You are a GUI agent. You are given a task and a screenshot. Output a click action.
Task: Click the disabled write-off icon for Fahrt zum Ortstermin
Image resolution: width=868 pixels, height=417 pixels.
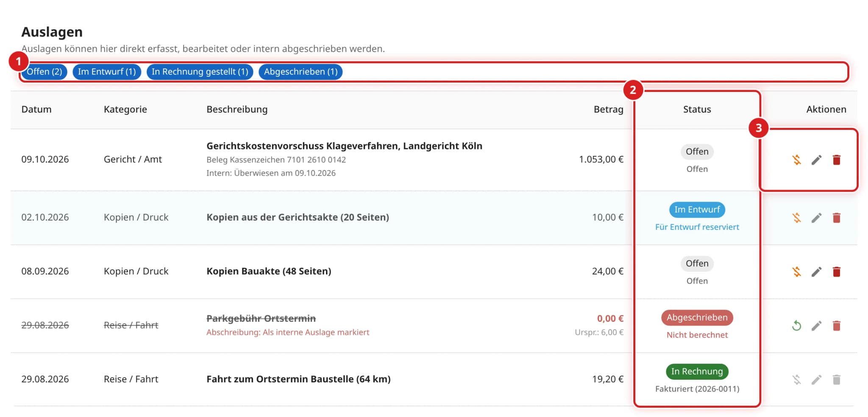click(797, 380)
